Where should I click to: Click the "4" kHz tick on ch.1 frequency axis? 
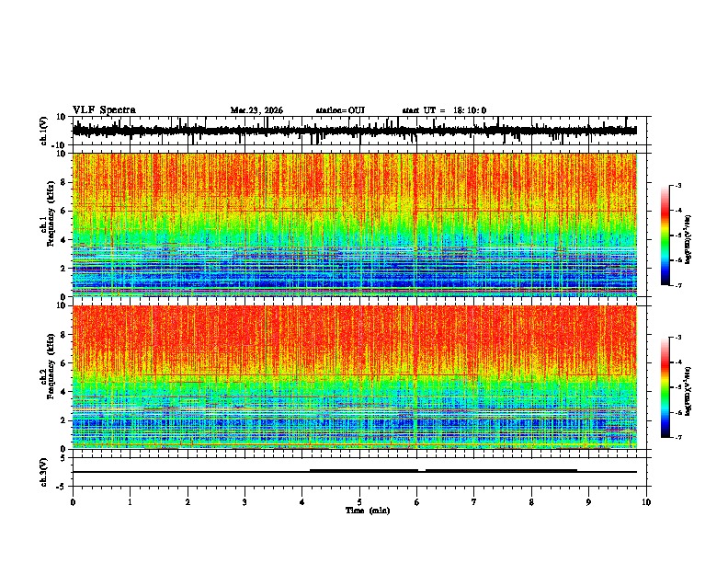tap(64, 240)
